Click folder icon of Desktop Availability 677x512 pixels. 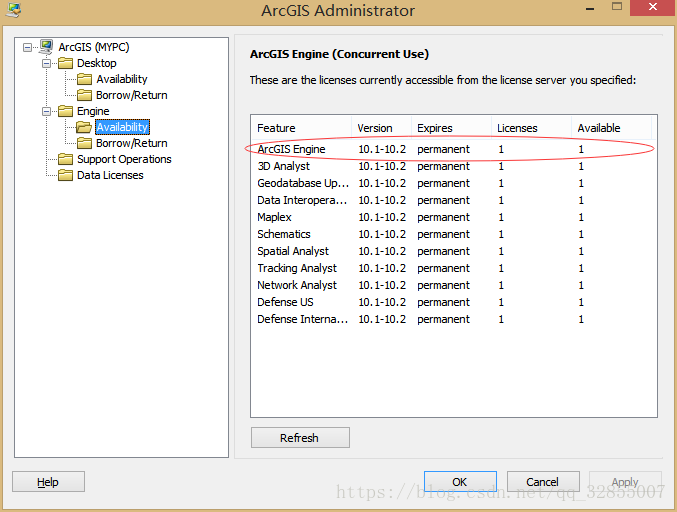84,79
